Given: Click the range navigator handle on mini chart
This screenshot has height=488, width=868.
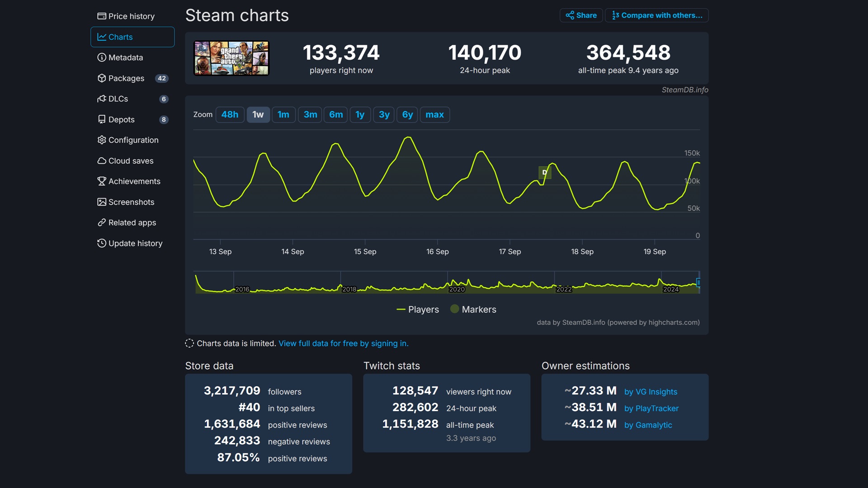Looking at the screenshot, I should [698, 282].
